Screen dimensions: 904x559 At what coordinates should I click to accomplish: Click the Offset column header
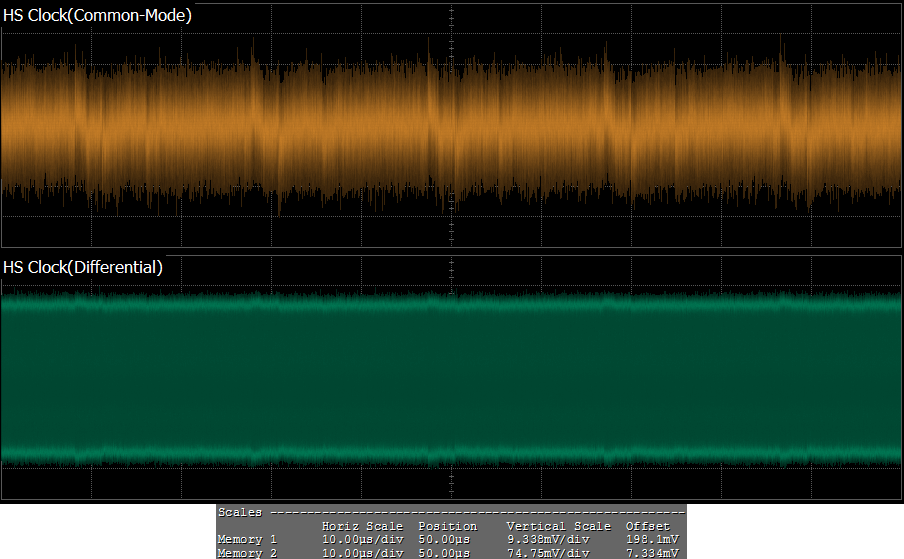pyautogui.click(x=647, y=526)
